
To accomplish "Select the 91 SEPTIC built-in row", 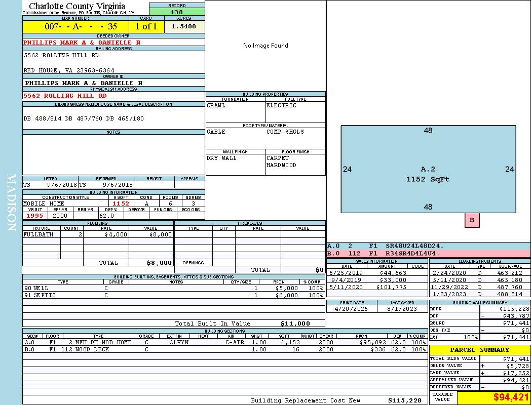I will click(x=173, y=295).
